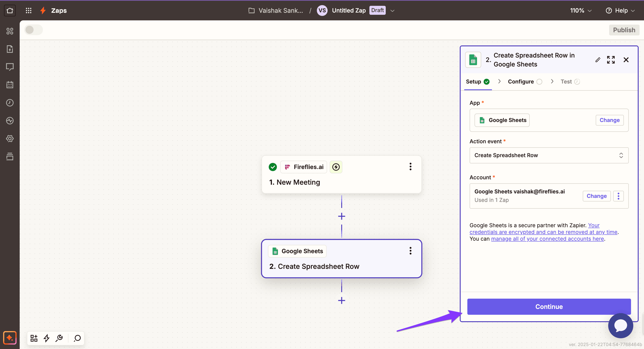Open the apps grid menu
Image resolution: width=644 pixels, height=349 pixels.
tap(28, 11)
